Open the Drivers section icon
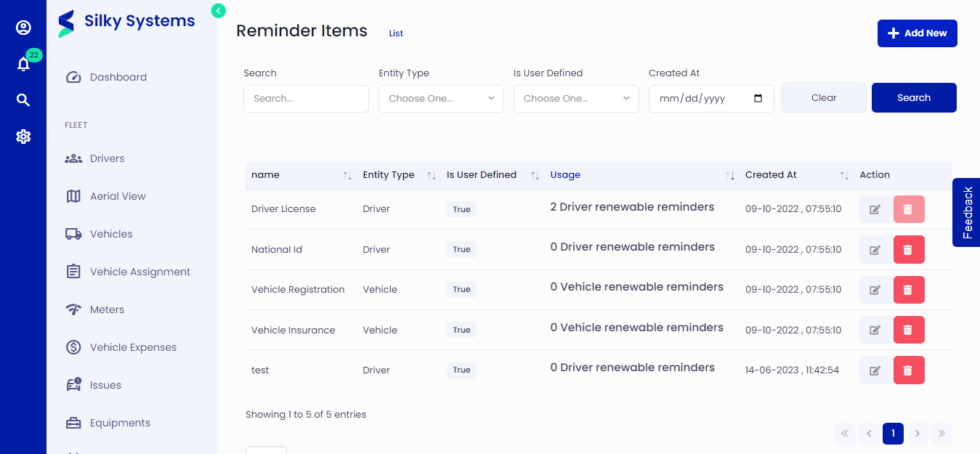 pos(73,158)
